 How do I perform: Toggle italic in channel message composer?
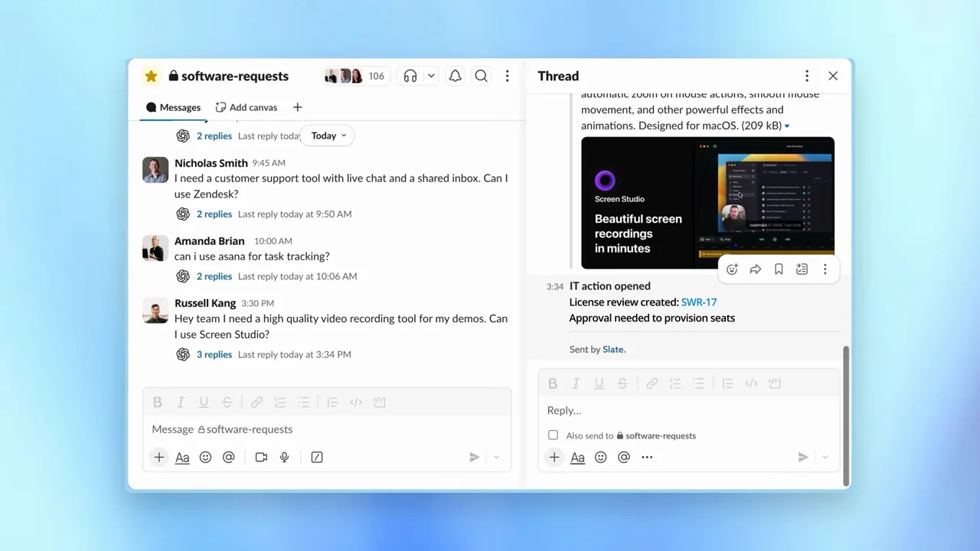click(x=181, y=402)
